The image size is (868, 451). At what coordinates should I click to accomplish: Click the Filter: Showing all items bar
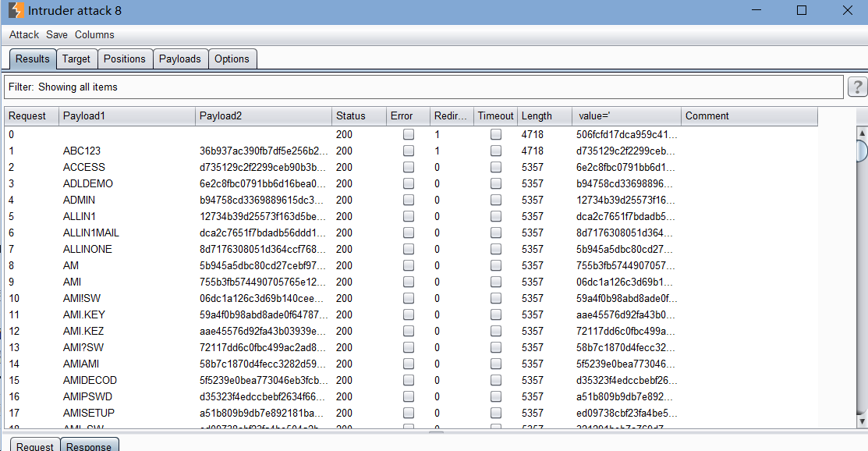[423, 87]
